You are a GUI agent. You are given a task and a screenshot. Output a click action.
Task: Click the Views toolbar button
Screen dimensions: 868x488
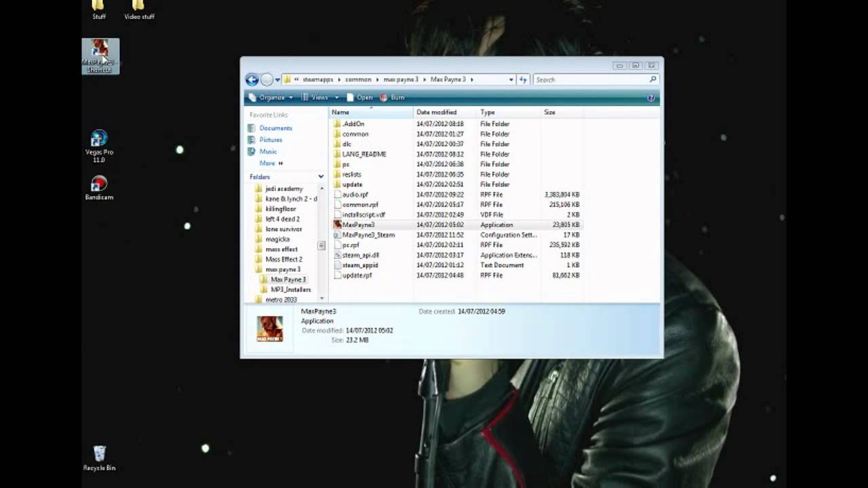click(315, 98)
